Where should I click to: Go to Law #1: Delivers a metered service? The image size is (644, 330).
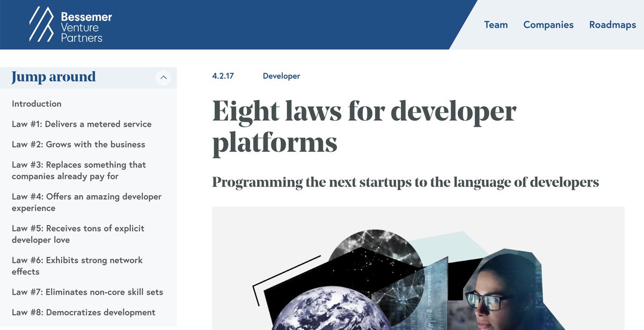[x=82, y=124]
